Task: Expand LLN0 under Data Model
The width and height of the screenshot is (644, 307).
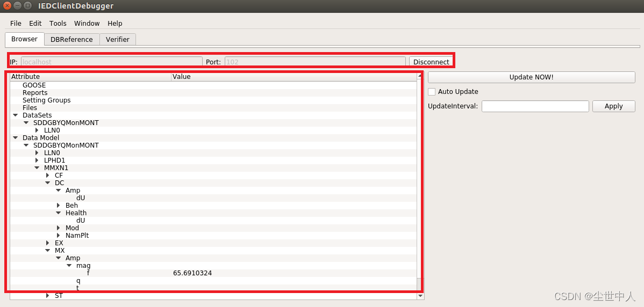Action: click(37, 153)
